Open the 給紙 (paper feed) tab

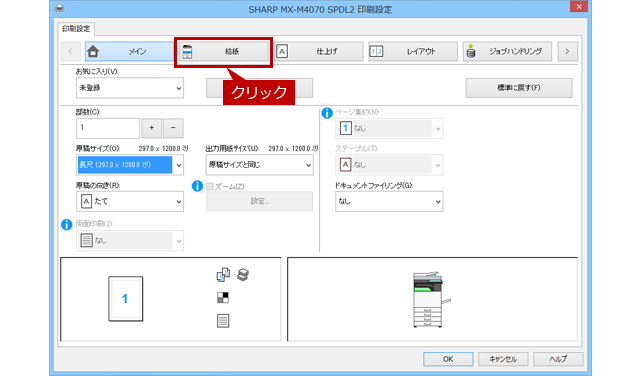point(224,52)
